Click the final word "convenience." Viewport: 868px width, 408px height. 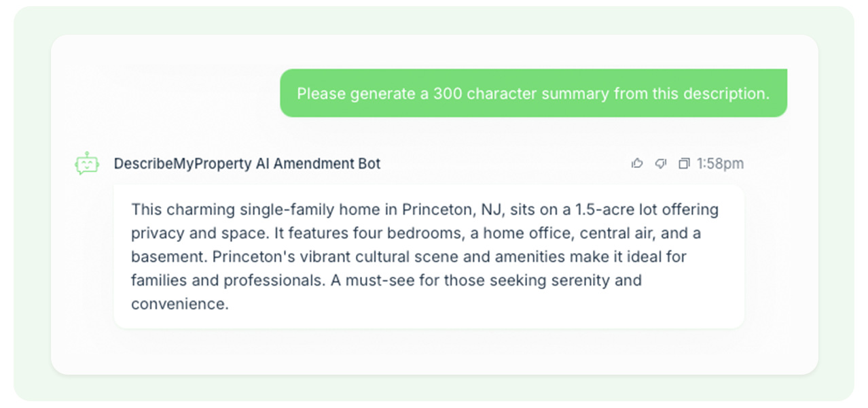point(180,303)
